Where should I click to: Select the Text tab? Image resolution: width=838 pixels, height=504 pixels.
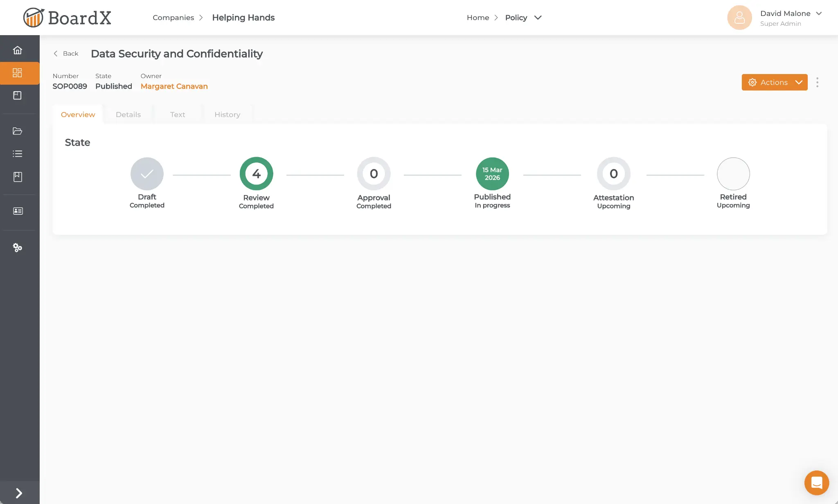pos(177,115)
